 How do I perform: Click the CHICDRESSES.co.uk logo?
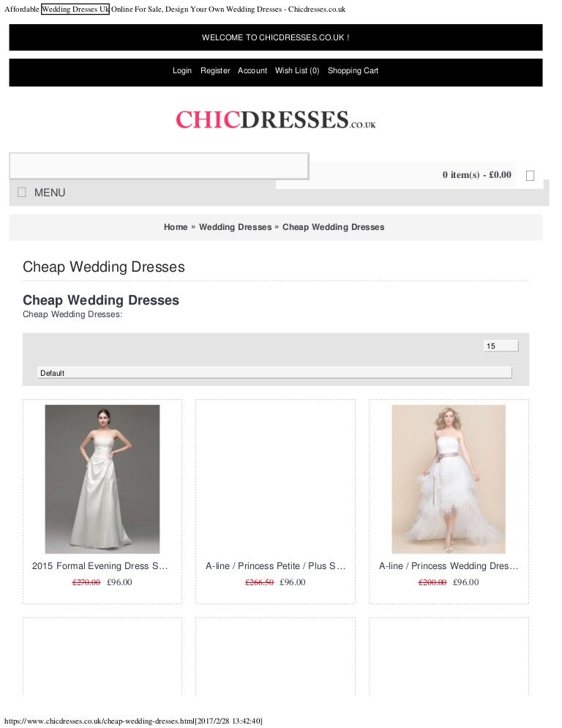click(276, 119)
